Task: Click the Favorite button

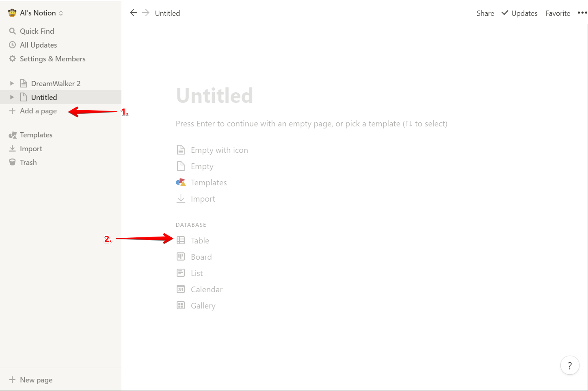Action: [558, 13]
